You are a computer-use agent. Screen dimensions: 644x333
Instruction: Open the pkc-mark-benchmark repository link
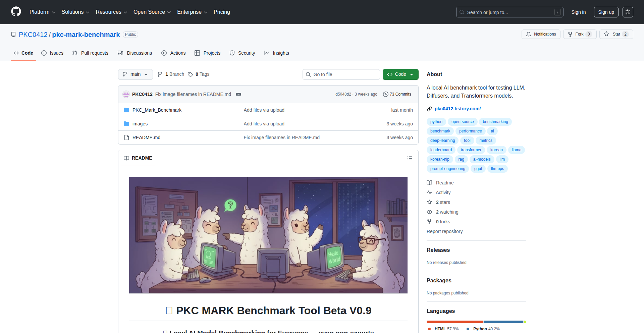[86, 35]
